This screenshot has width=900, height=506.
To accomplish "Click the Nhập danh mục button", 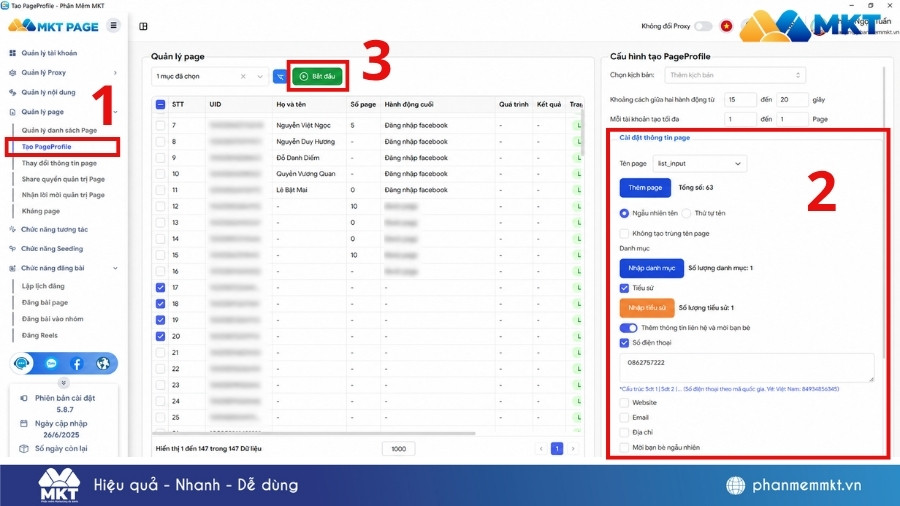I will tap(651, 268).
